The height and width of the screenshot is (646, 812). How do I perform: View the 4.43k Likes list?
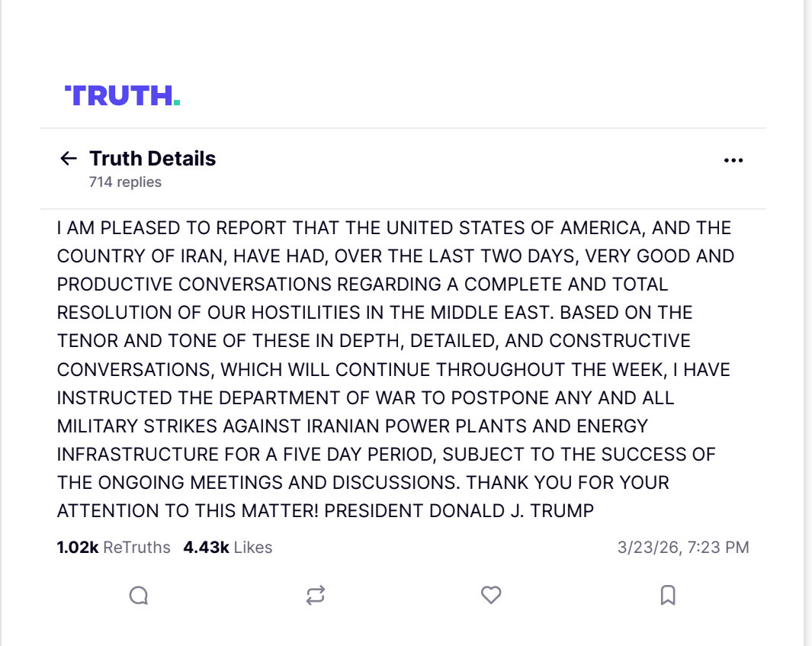coord(227,548)
